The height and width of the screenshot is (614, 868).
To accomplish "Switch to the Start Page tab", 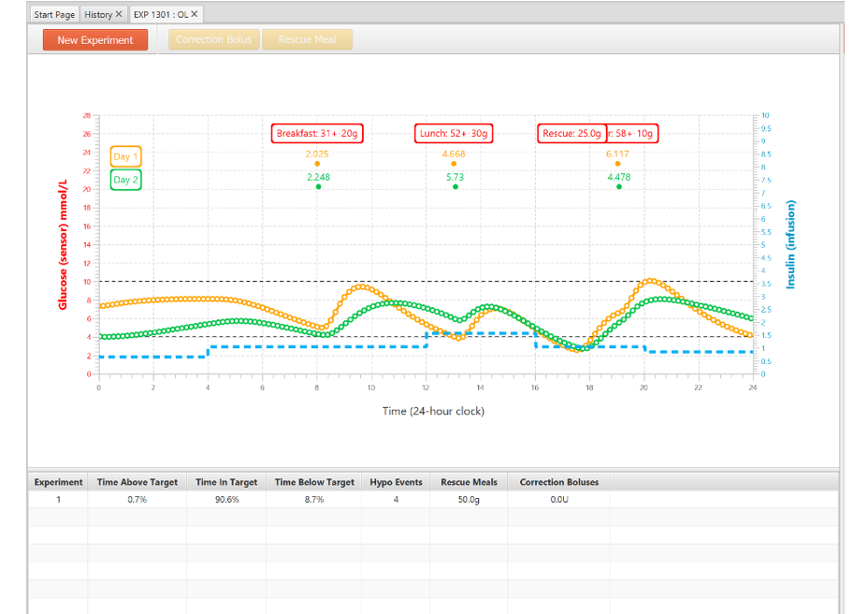I will (55, 14).
